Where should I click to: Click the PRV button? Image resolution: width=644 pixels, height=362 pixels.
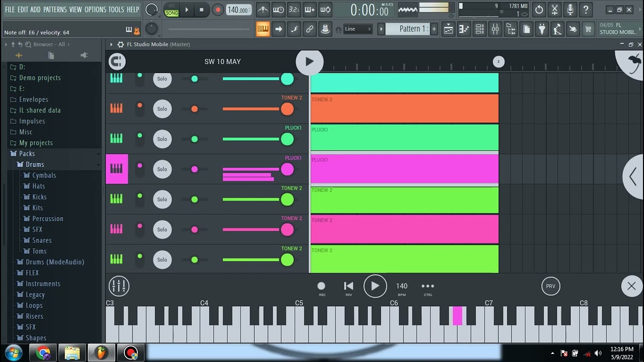pos(551,286)
